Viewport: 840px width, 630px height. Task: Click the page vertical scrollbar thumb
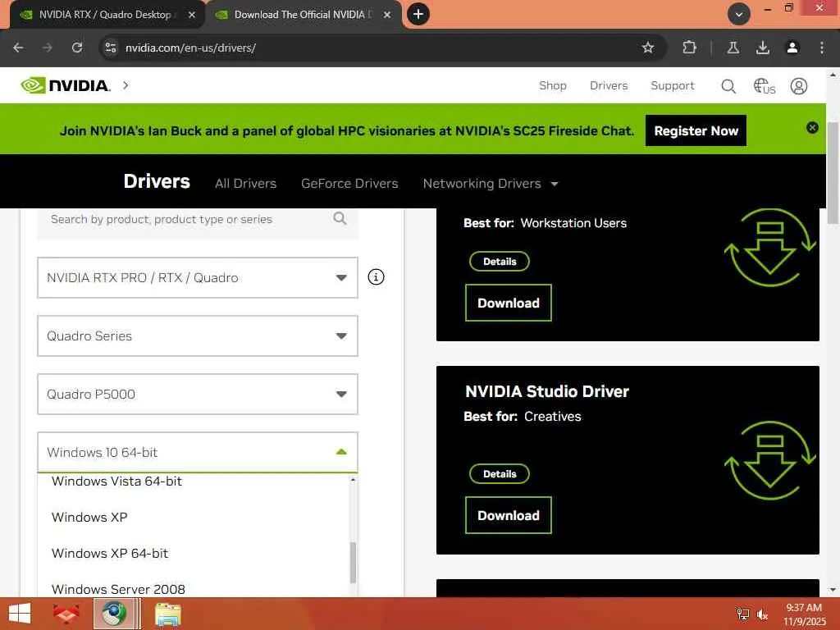[833, 172]
